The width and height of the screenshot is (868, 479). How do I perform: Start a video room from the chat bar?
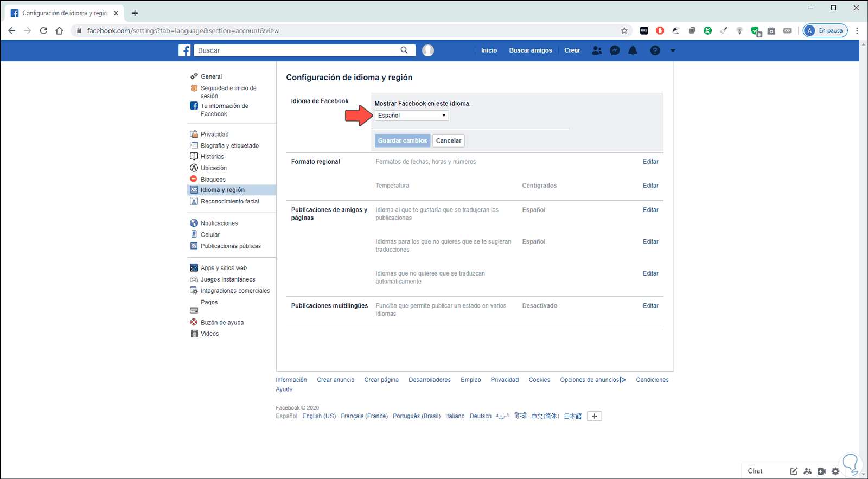[x=821, y=471]
